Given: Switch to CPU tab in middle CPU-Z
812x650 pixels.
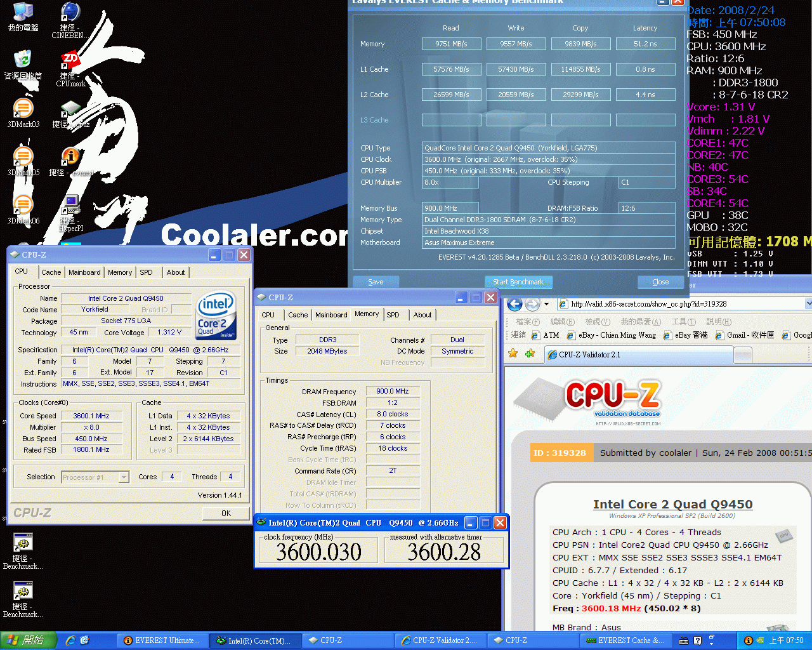Looking at the screenshot, I should coord(268,315).
